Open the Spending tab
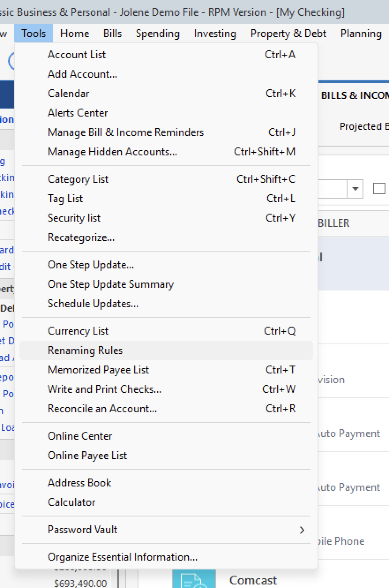Screen dimensions: 389x588 coord(158,34)
